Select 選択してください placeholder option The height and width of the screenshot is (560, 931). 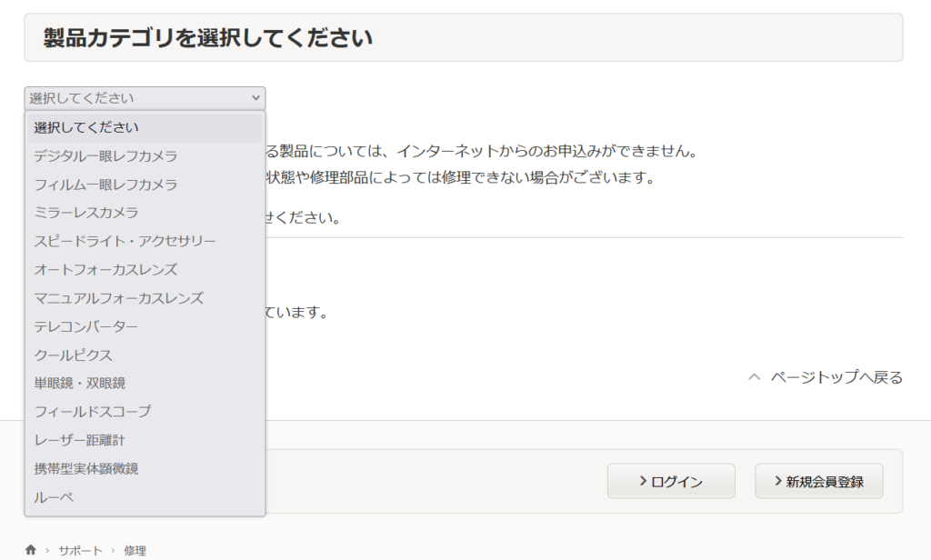click(x=86, y=127)
